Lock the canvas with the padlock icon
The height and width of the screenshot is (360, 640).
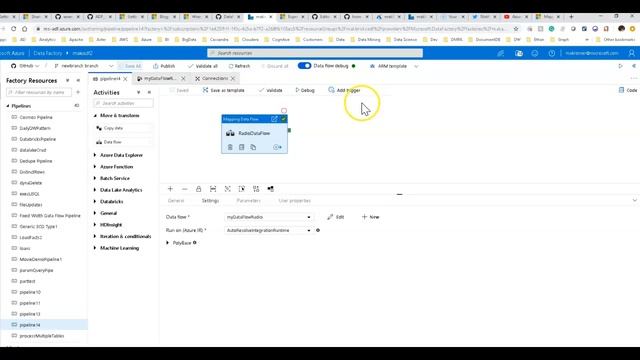(x=198, y=189)
